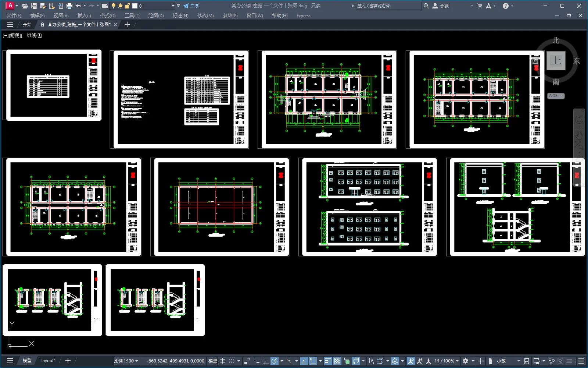Toggle the snap mode dotted grid icon
588x368 pixels.
click(232, 361)
